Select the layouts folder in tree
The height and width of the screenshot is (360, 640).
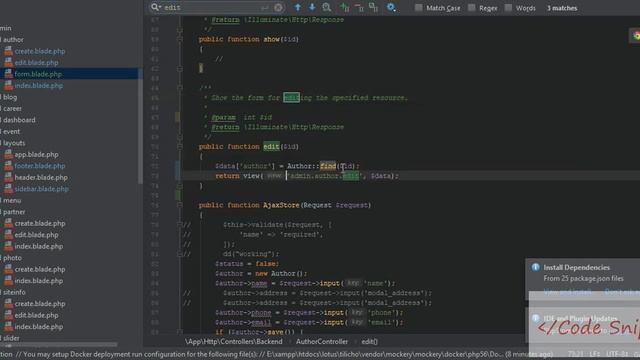tap(14, 143)
